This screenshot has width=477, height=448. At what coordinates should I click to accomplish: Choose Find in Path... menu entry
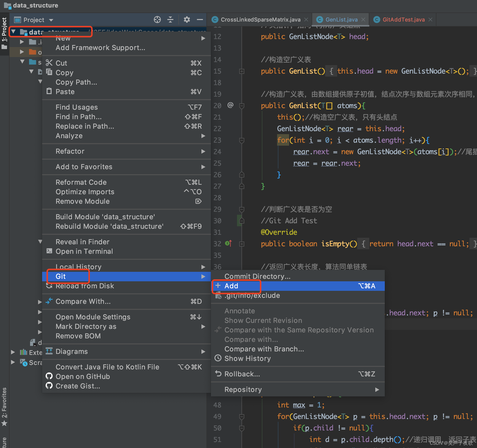pos(126,117)
